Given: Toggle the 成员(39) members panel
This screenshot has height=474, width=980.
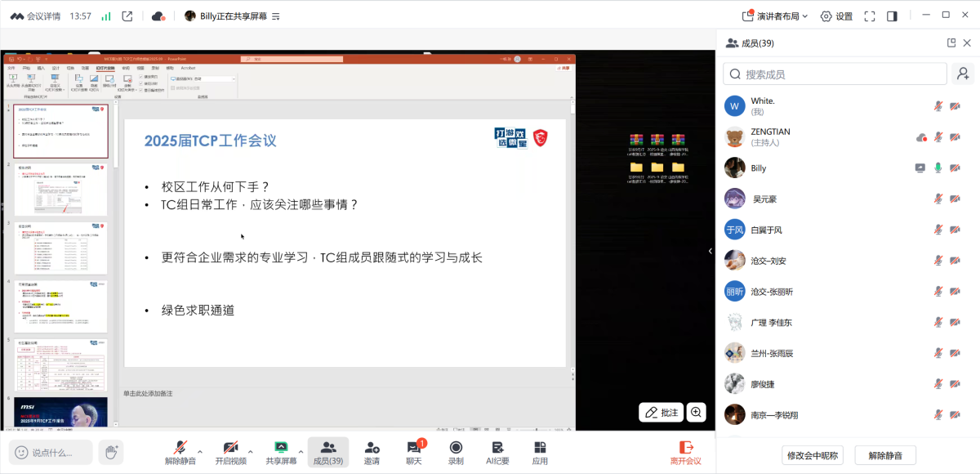Looking at the screenshot, I should (327, 451).
